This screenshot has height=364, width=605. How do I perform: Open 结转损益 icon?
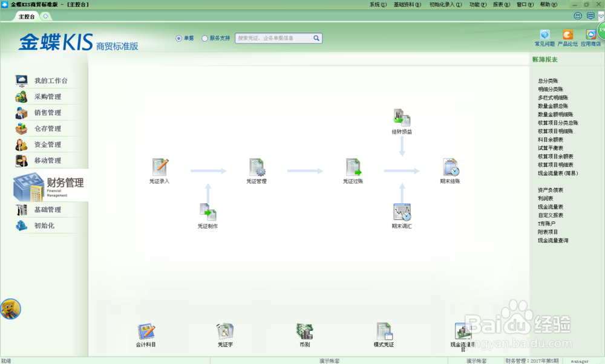pyautogui.click(x=402, y=117)
